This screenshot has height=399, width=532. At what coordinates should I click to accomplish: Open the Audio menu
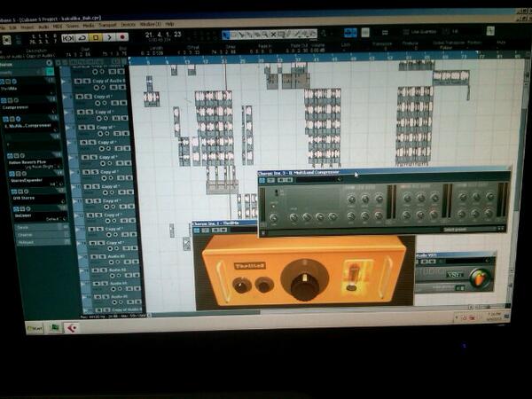click(x=43, y=27)
